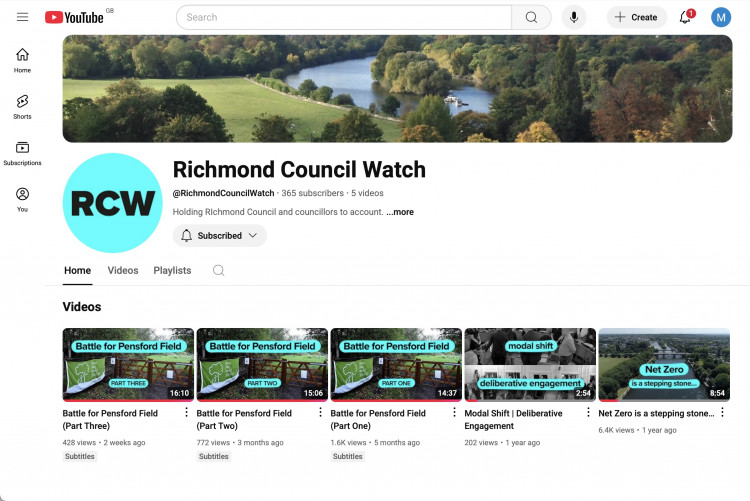Open the Subscribed notification dropdown

tap(220, 235)
